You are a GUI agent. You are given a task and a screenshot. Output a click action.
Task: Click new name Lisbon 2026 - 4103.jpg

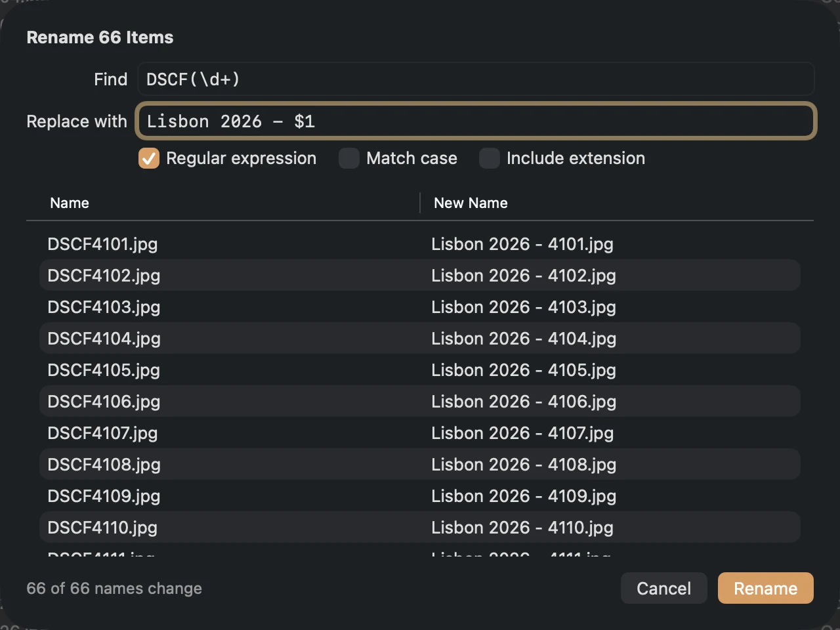tap(524, 307)
